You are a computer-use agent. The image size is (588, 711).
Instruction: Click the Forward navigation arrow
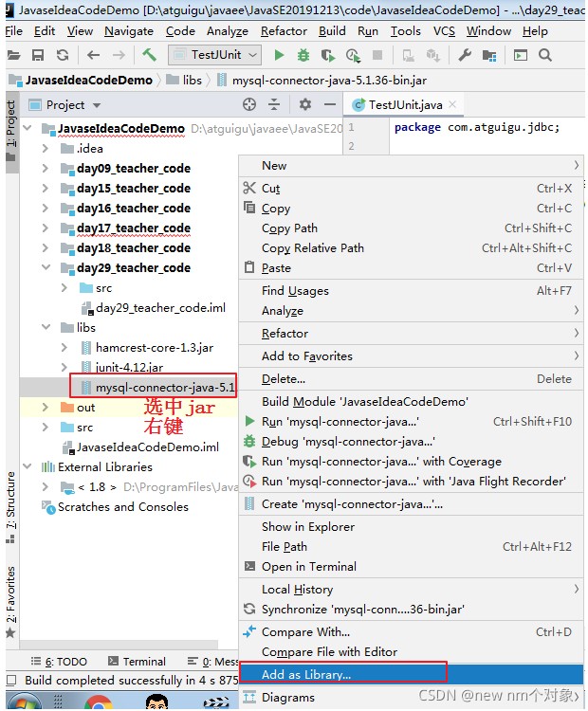coord(119,55)
